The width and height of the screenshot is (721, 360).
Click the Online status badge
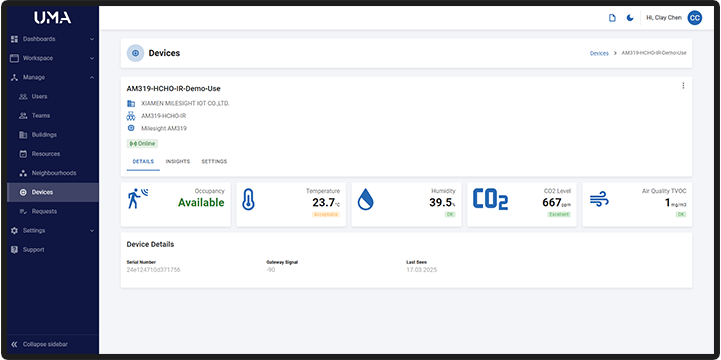142,144
